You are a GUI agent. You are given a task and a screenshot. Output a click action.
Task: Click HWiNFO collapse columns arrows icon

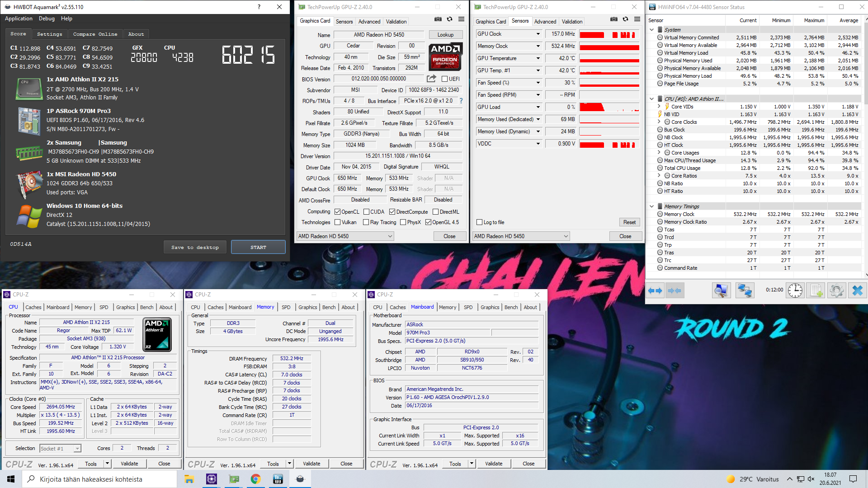[x=675, y=291]
